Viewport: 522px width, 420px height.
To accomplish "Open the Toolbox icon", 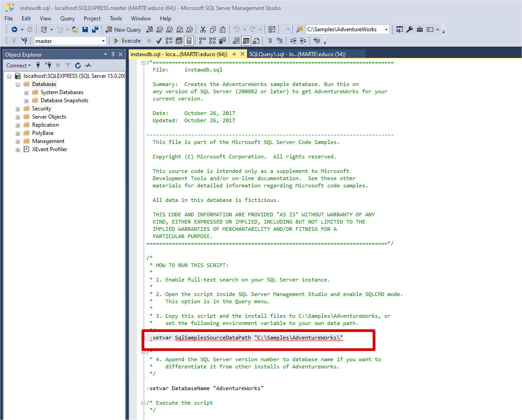I will click(x=420, y=29).
